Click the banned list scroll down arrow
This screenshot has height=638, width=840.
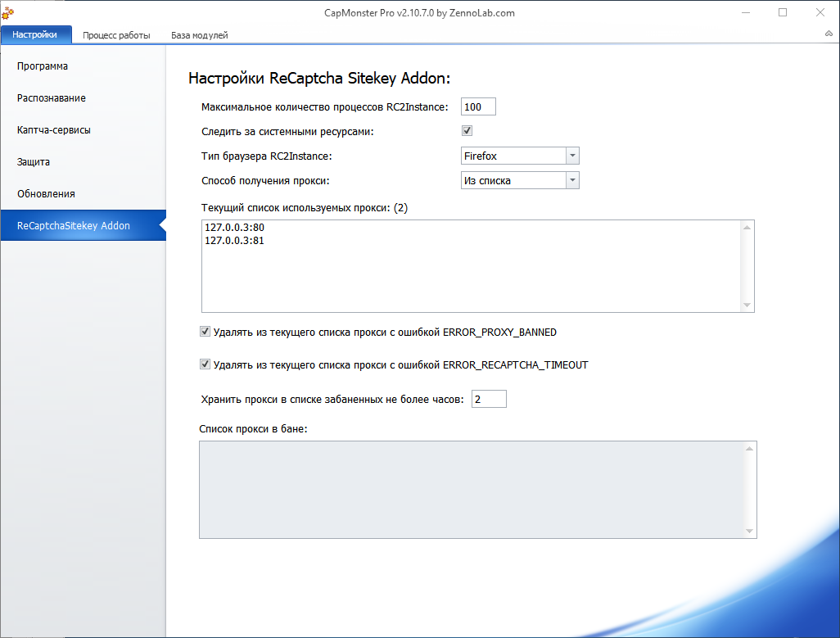(749, 531)
